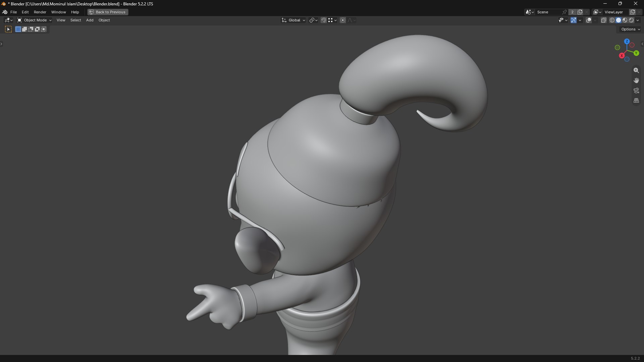This screenshot has height=362, width=644.
Task: Select Solid viewport shading mode
Action: (x=619, y=20)
